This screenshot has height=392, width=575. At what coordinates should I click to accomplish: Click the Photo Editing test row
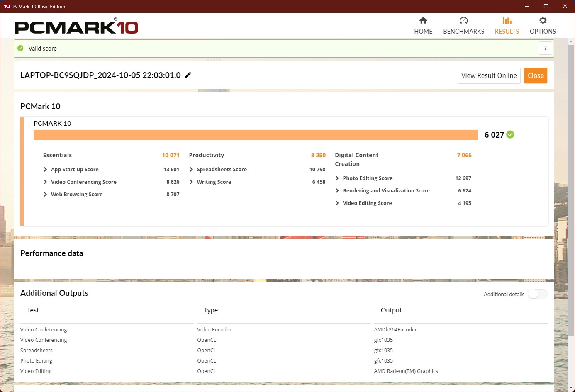[x=36, y=360]
